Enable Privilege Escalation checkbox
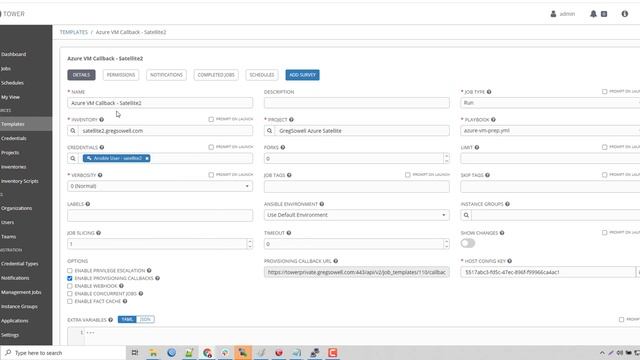Viewport: 640px width, 360px height. coord(70,271)
